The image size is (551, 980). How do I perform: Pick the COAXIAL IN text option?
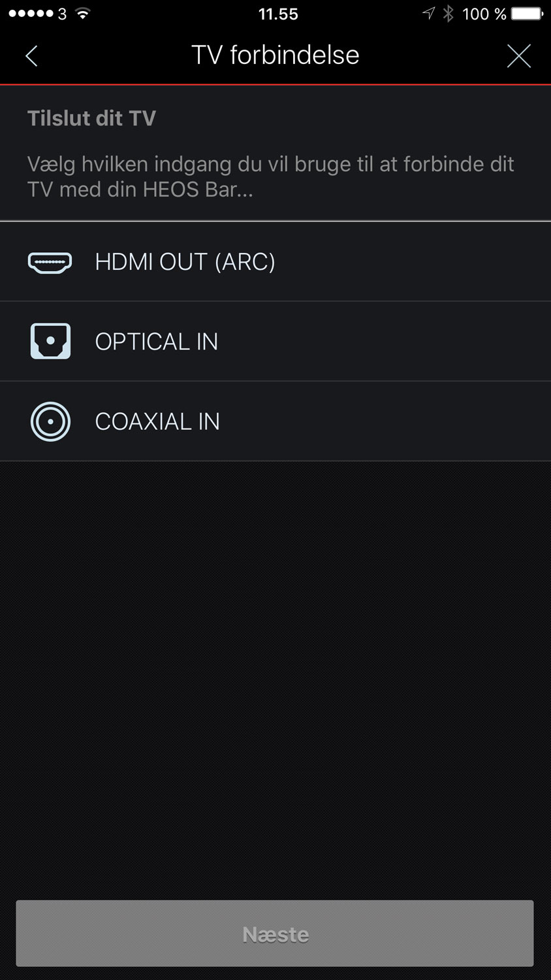click(157, 421)
